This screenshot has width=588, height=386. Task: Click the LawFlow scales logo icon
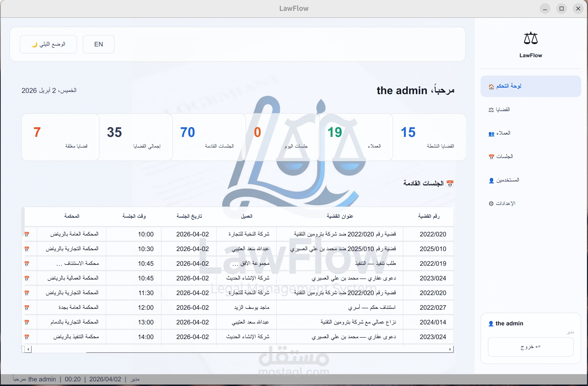pyautogui.click(x=530, y=38)
